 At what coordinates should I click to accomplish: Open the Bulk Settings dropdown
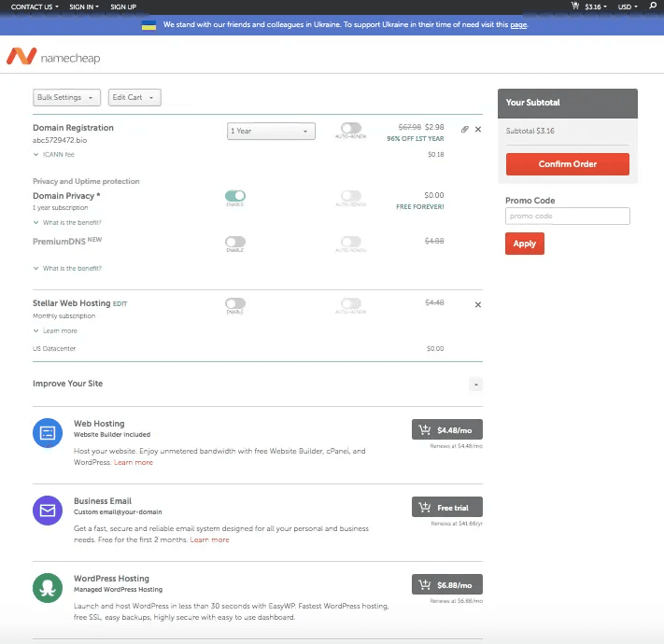click(66, 97)
